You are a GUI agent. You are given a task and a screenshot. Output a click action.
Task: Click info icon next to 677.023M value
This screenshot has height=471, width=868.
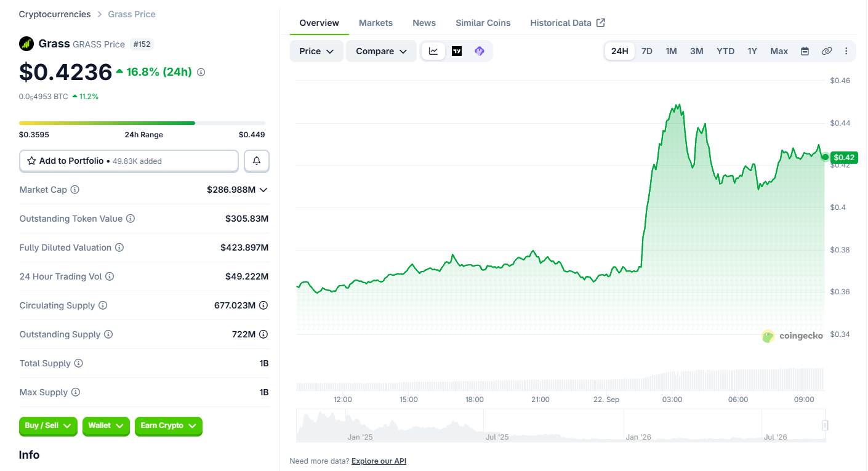click(263, 305)
